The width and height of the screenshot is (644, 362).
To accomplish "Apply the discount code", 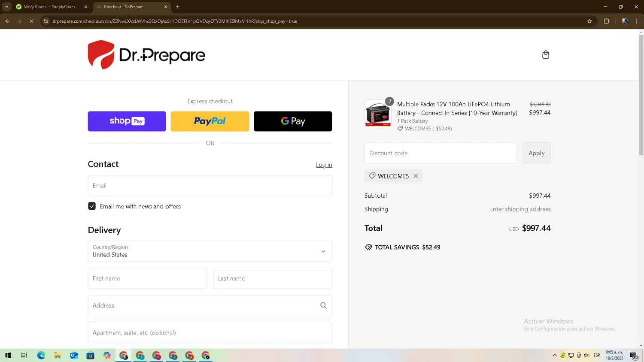I will (537, 153).
